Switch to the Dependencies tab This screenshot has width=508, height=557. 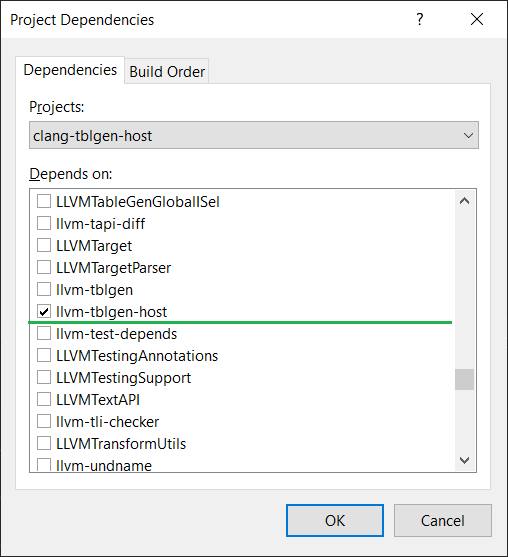click(x=70, y=70)
